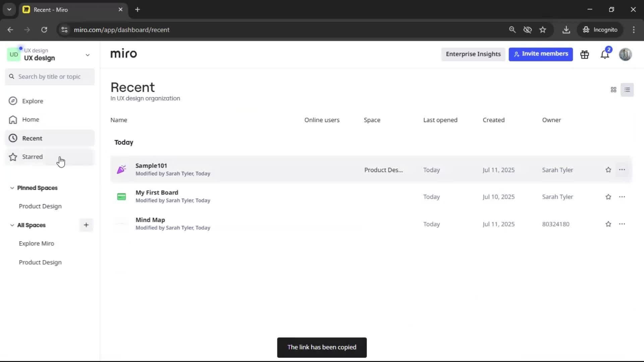Open the Recent page in sidebar

[x=50, y=138]
